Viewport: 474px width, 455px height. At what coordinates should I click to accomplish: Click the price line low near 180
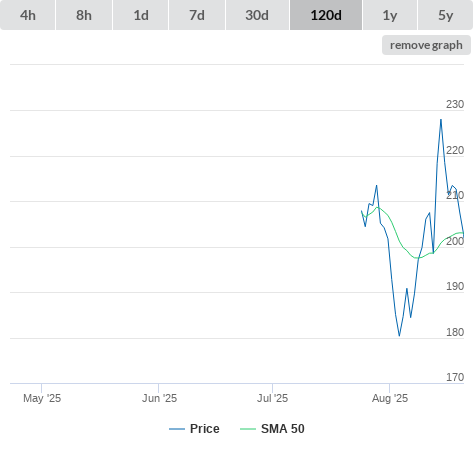click(x=399, y=335)
